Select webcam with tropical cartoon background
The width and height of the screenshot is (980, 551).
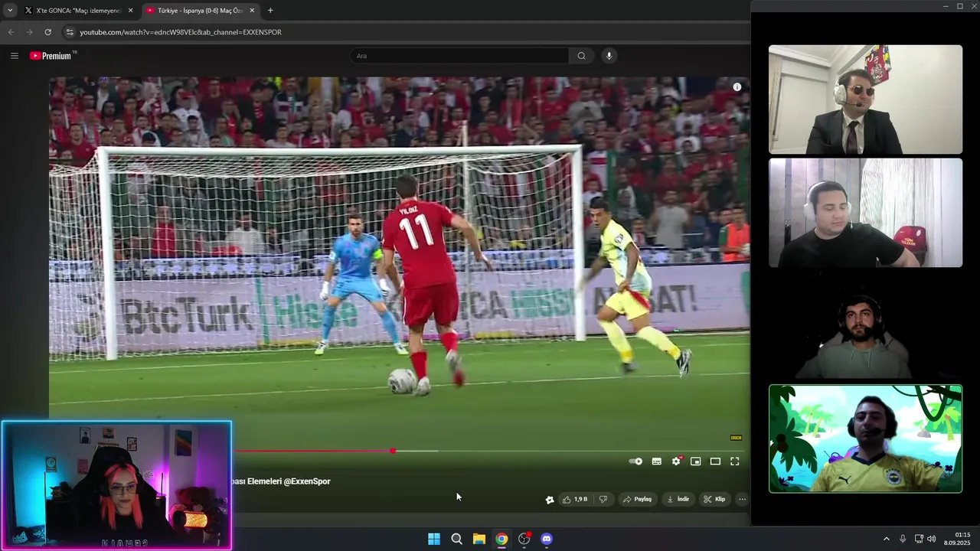pyautogui.click(x=865, y=439)
